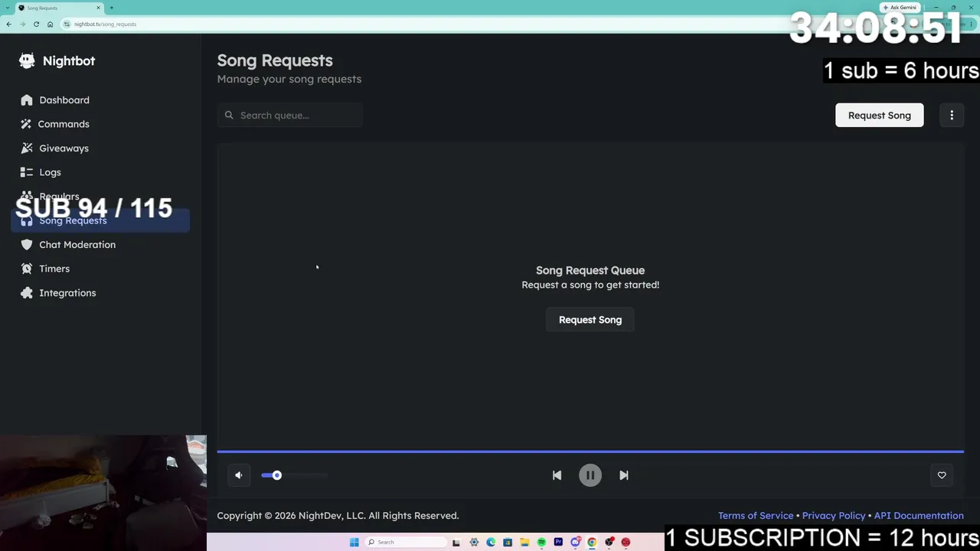The height and width of the screenshot is (551, 980).
Task: Click the browser back arrow
Action: pyautogui.click(x=8, y=24)
